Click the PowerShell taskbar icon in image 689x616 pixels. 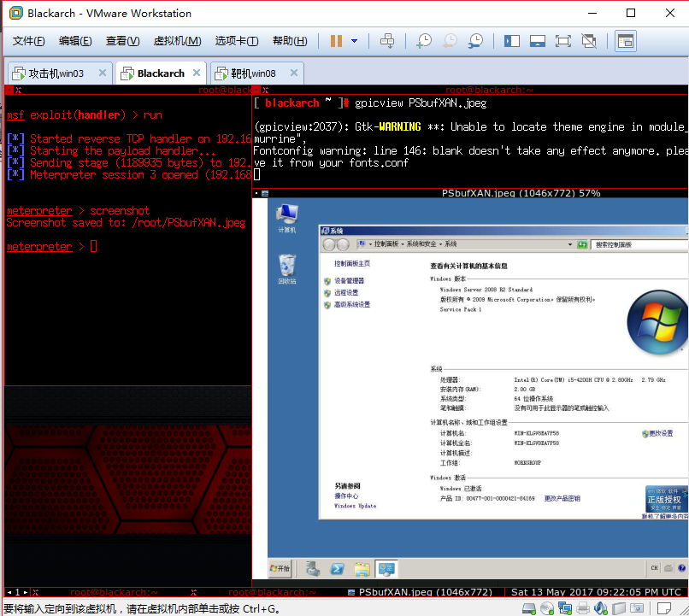tap(337, 569)
